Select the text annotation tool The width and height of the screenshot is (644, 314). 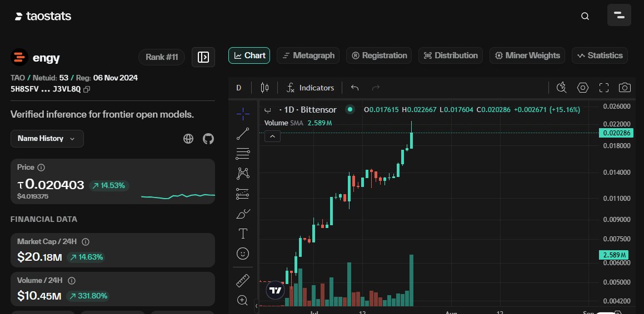click(243, 234)
